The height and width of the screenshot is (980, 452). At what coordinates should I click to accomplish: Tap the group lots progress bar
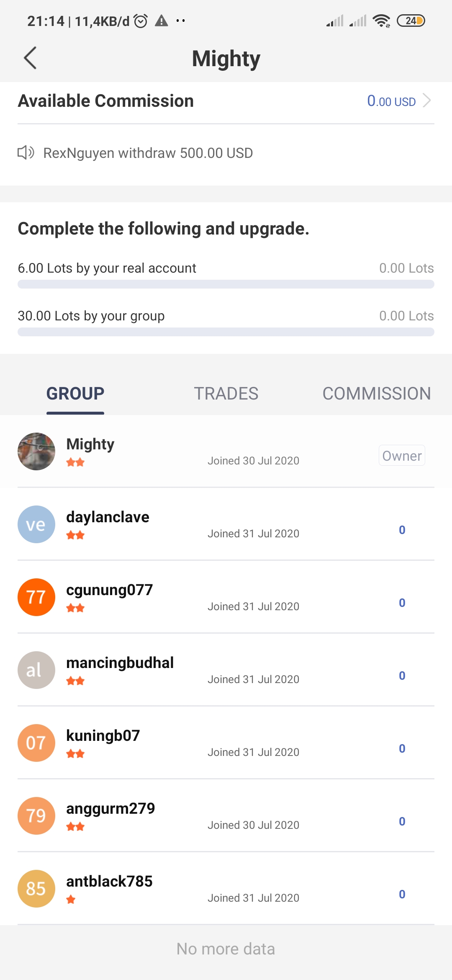click(x=226, y=332)
